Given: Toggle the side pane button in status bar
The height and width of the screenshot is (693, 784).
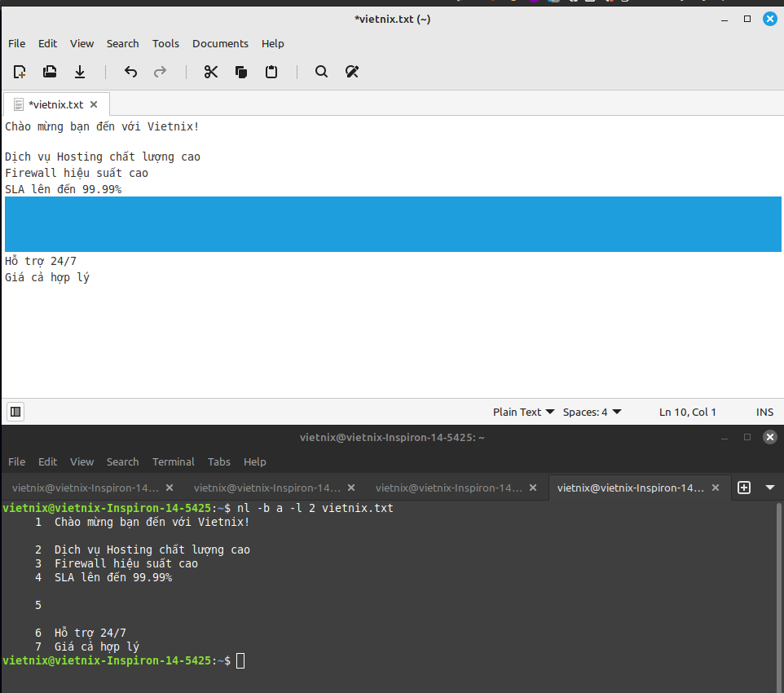Looking at the screenshot, I should (15, 412).
